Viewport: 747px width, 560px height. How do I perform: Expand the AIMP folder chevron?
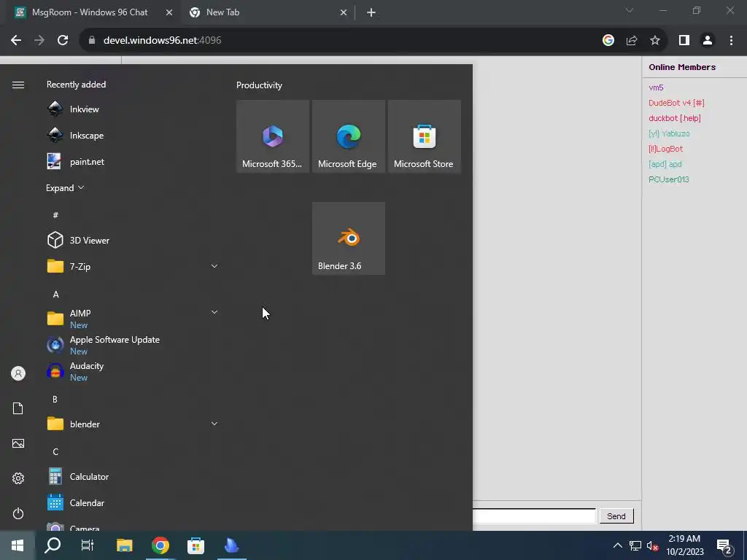tap(214, 312)
